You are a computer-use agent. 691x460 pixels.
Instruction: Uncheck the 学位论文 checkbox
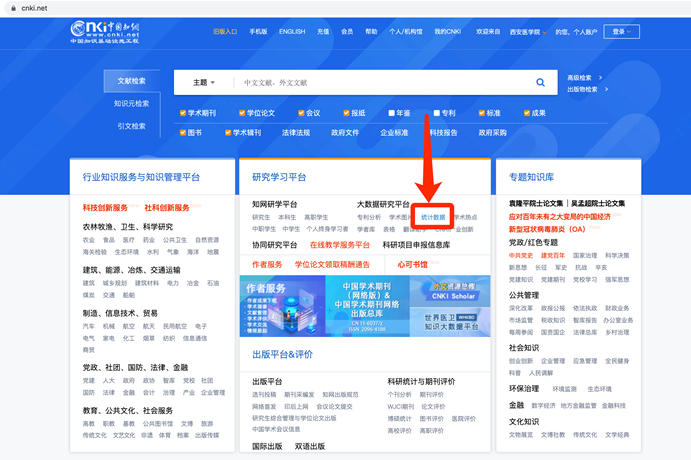242,113
